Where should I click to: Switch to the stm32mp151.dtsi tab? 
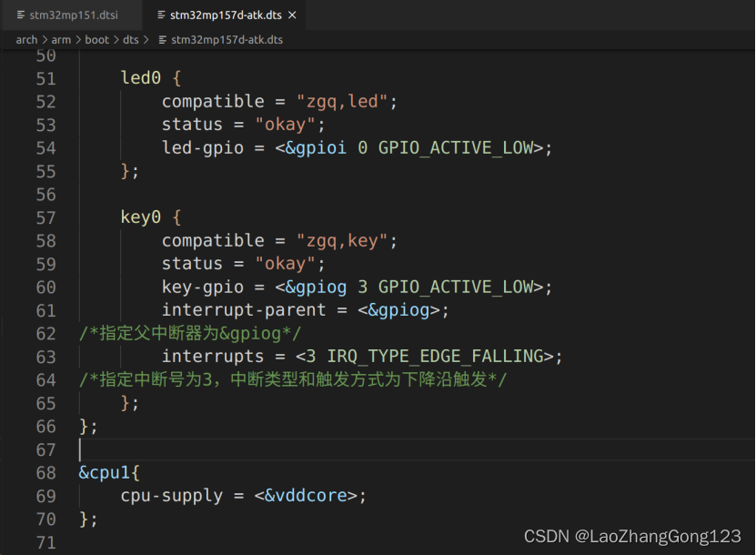click(x=73, y=15)
